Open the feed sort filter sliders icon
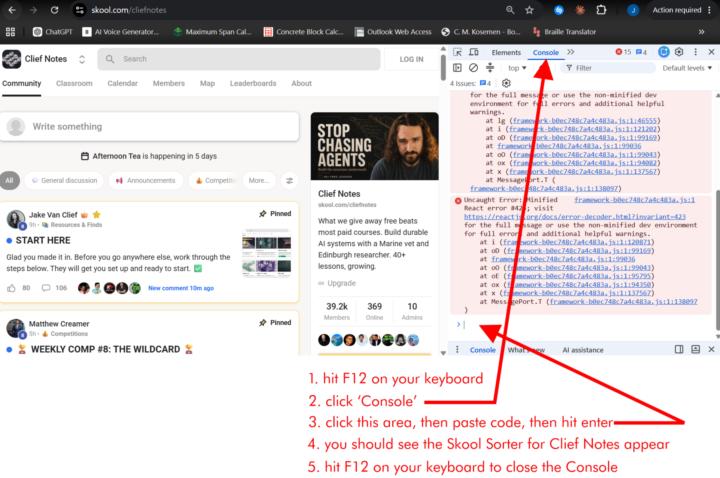Image resolution: width=720 pixels, height=478 pixels. coord(290,181)
